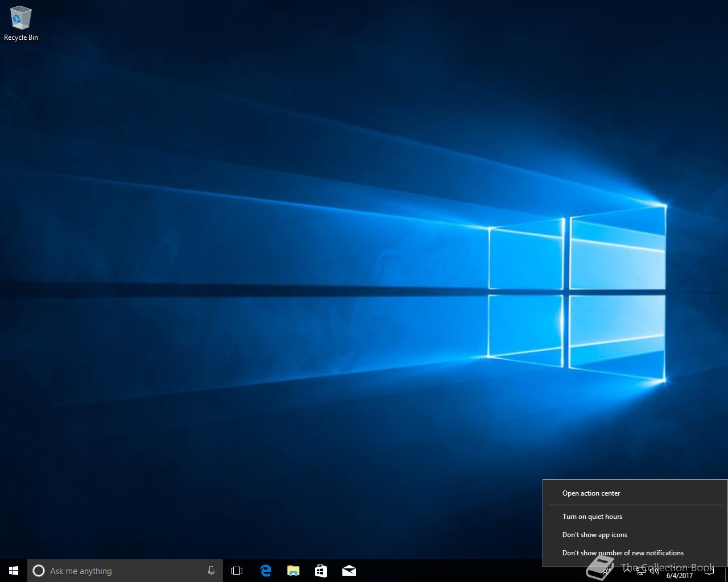The width and height of the screenshot is (728, 582).
Task: Click the "Ask me anything" search box
Action: coord(125,571)
